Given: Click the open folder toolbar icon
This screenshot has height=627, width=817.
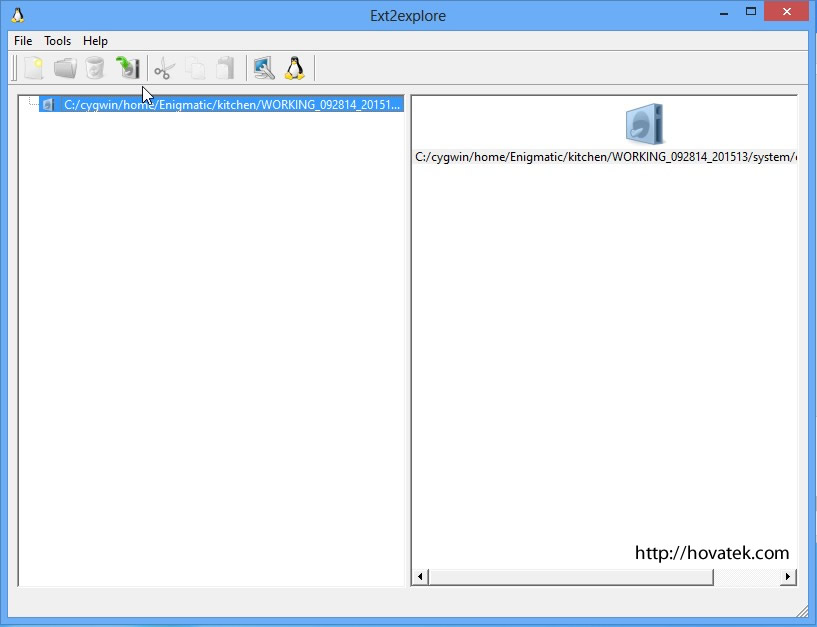Looking at the screenshot, I should coord(65,68).
